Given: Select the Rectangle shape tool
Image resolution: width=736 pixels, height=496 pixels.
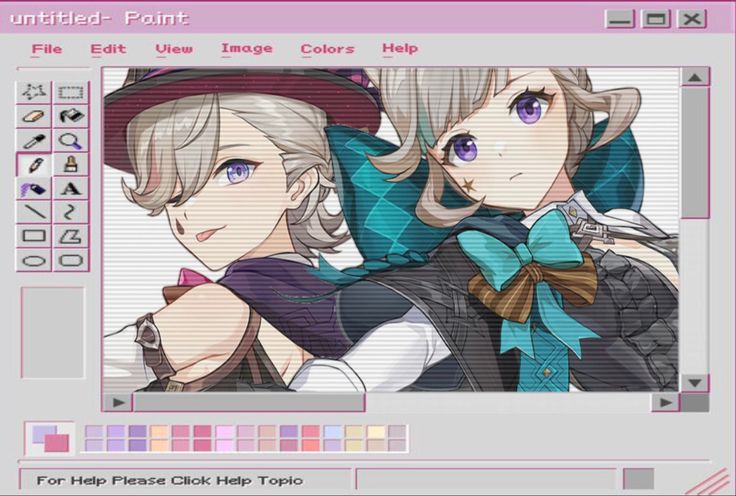Looking at the screenshot, I should [35, 237].
